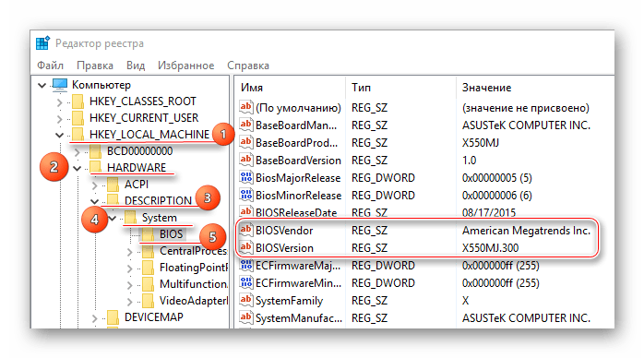
Task: Click string icon of BIOSVendor value
Action: tap(246, 230)
